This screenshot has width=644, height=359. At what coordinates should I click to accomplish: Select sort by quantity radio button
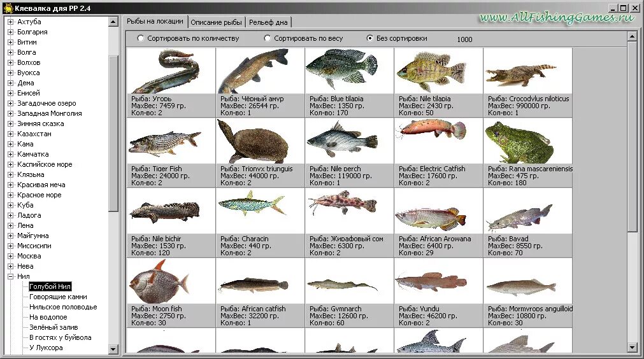pyautogui.click(x=141, y=38)
